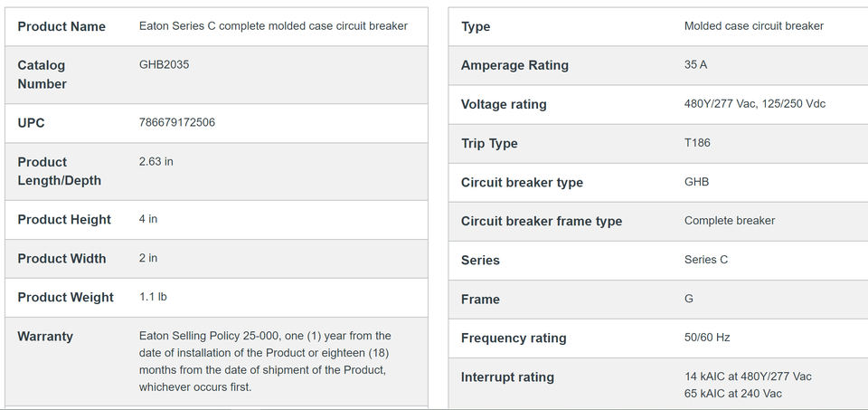Click the UPC value 786679172506
Screen dimensions: 868x410
coord(177,122)
